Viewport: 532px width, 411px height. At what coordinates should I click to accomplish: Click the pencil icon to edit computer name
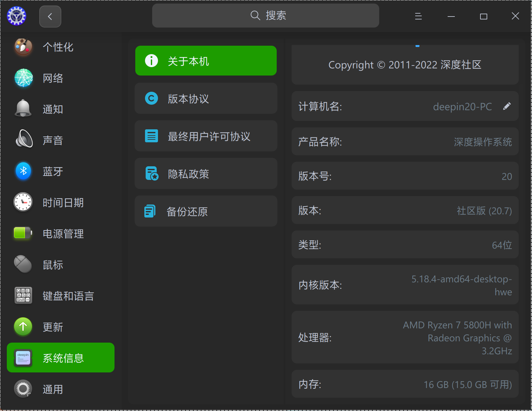point(507,106)
